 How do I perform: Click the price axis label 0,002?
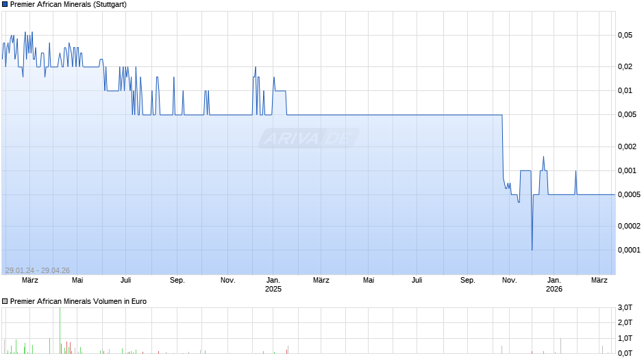pos(627,146)
